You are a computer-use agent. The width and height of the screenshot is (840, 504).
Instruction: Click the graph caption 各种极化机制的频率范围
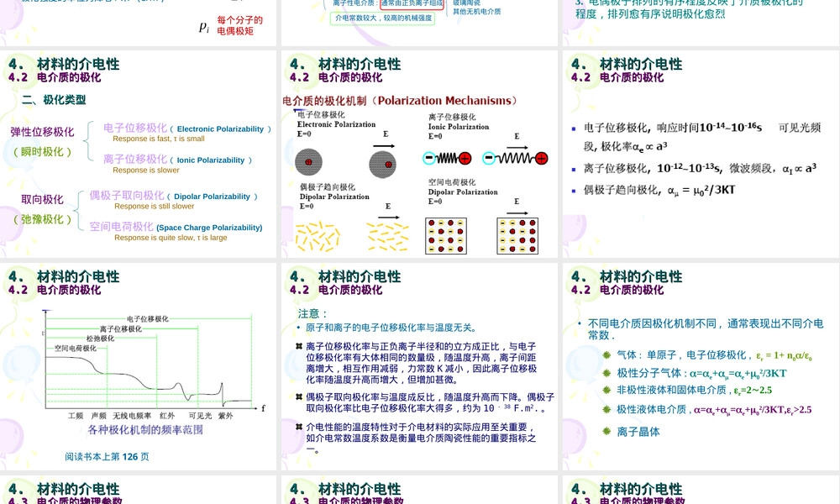(145, 429)
